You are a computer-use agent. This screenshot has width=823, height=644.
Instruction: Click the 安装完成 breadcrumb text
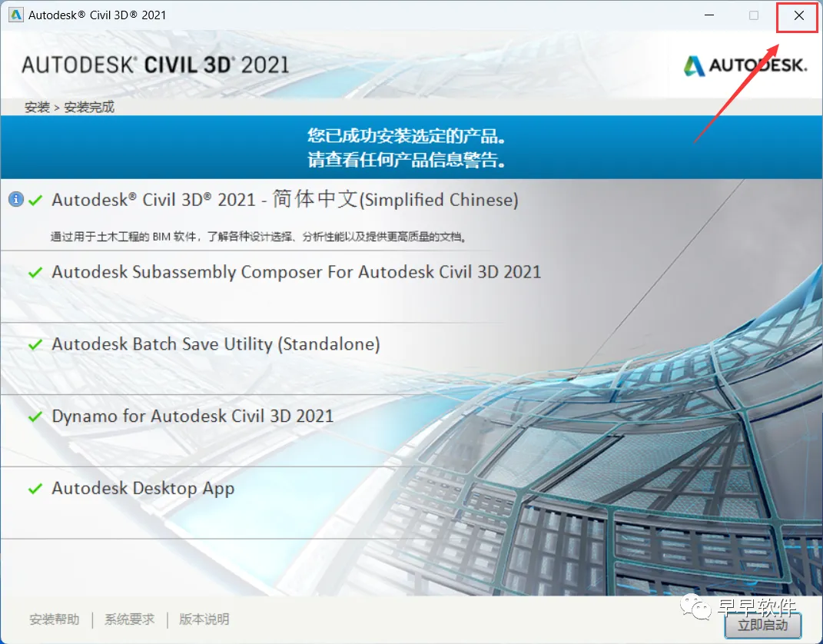89,108
